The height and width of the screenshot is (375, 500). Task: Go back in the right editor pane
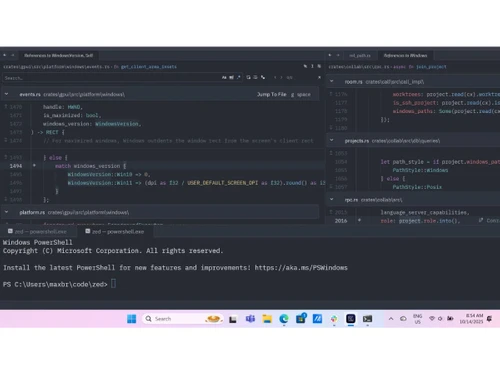(330, 55)
